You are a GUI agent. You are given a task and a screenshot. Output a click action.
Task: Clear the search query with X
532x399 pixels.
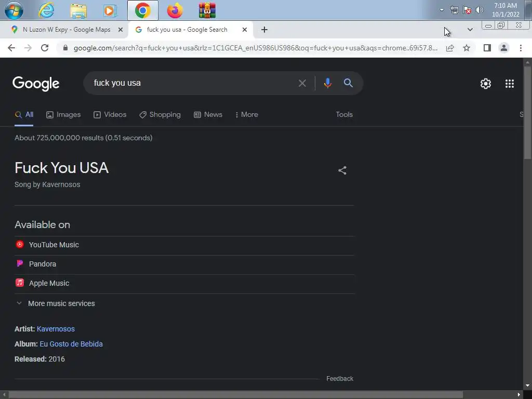pos(302,83)
